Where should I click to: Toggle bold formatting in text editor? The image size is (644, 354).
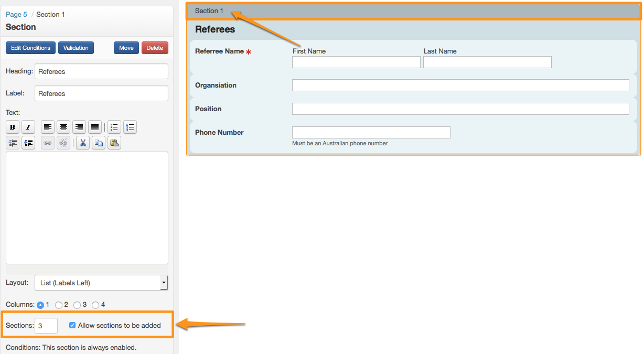tap(13, 127)
